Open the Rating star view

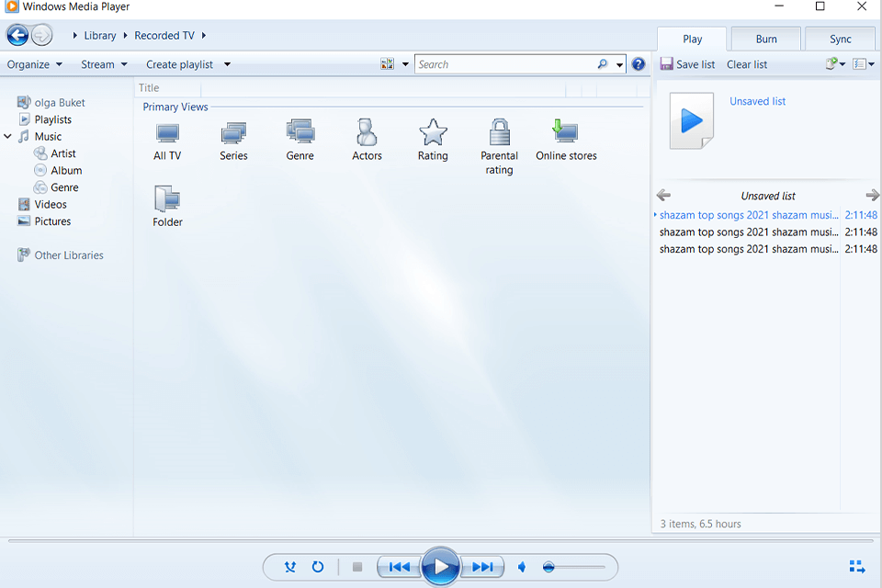pos(433,140)
